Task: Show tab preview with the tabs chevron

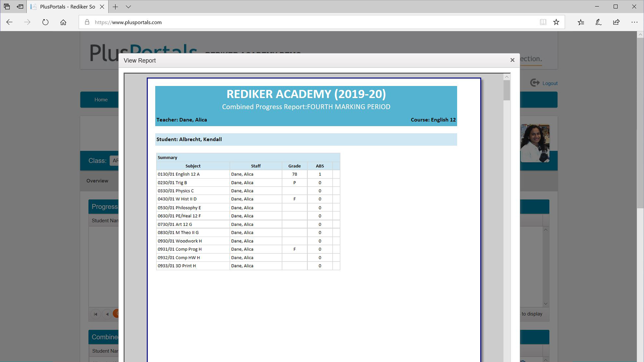Action: pyautogui.click(x=128, y=6)
